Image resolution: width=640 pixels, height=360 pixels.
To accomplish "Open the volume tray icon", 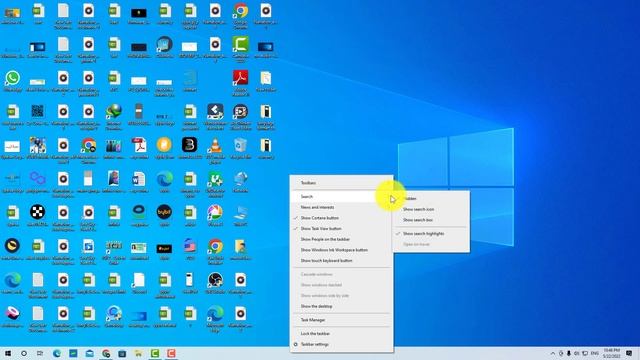I will click(x=577, y=353).
